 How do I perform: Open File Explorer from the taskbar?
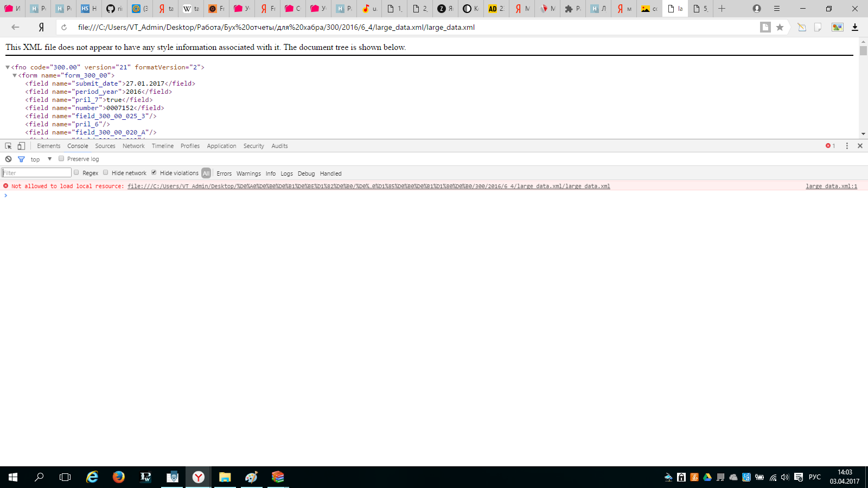coord(225,477)
